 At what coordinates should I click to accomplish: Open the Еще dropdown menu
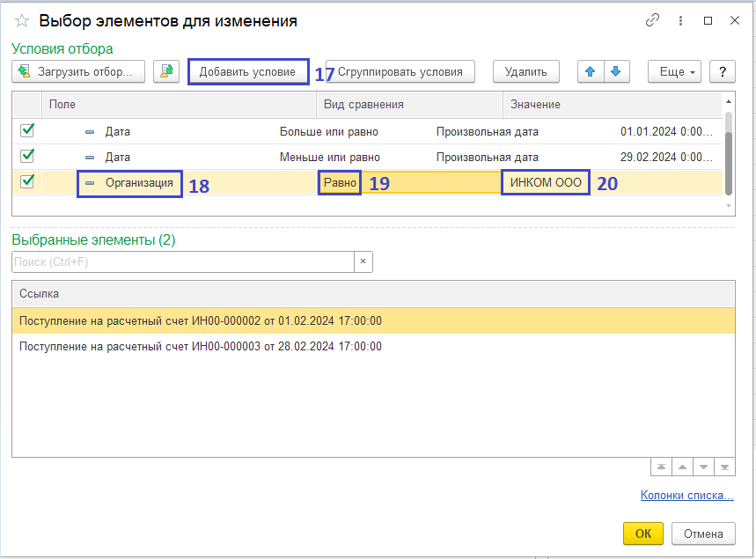pos(674,71)
